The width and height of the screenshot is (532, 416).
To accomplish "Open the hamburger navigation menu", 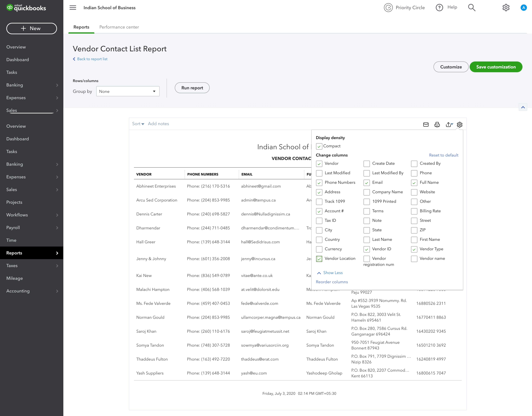I will click(73, 8).
